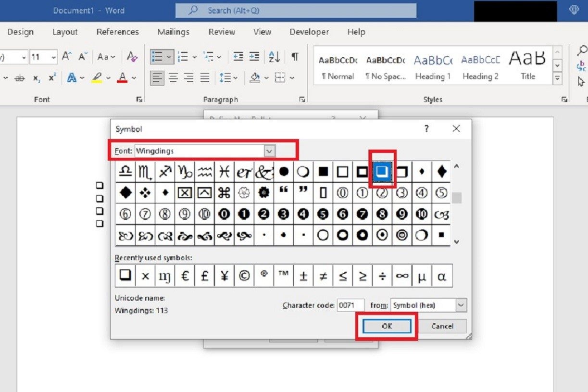Increase paragraph indent

[x=254, y=56]
